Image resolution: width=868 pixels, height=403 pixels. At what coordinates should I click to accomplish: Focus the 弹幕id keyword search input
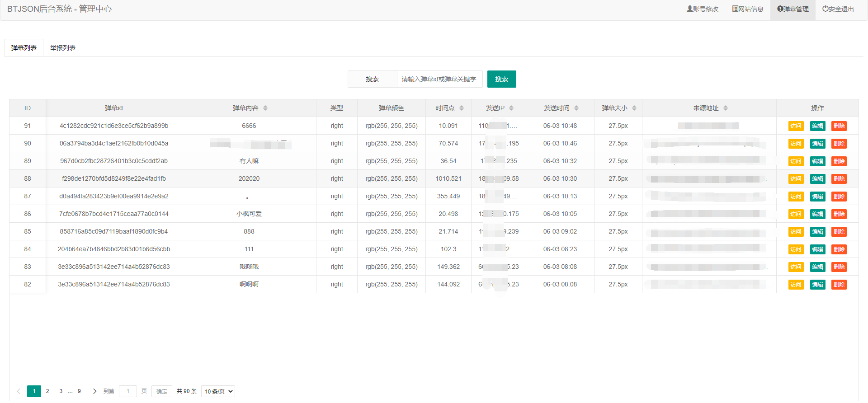point(439,79)
